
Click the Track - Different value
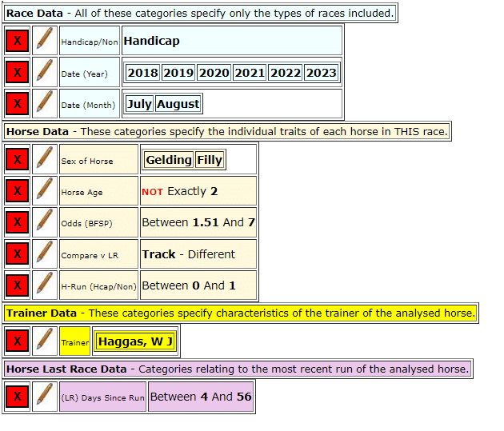(x=198, y=253)
